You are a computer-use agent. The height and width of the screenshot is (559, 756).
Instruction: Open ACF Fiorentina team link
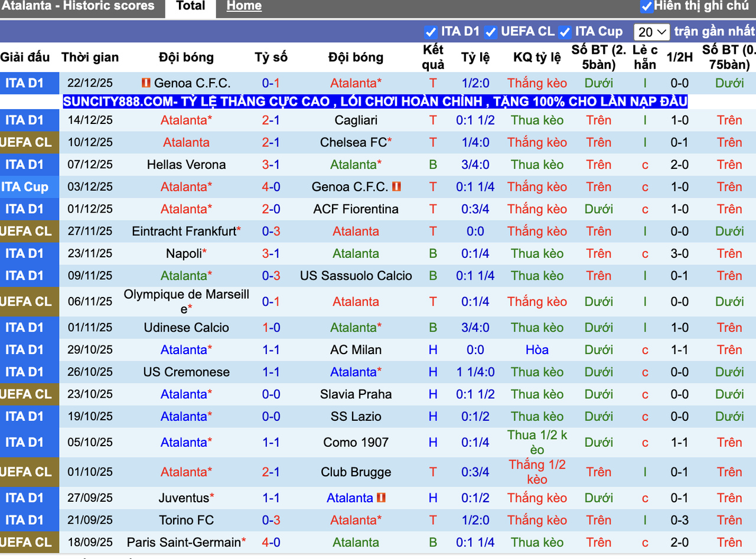[x=356, y=209]
